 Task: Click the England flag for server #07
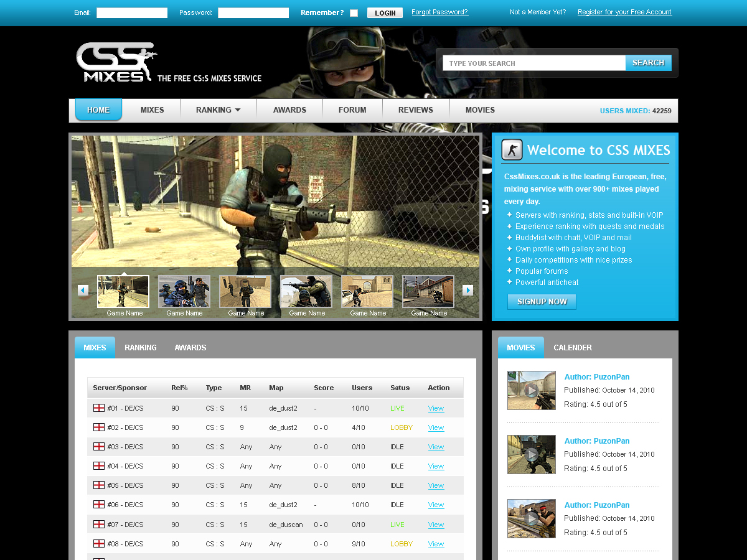[99, 525]
